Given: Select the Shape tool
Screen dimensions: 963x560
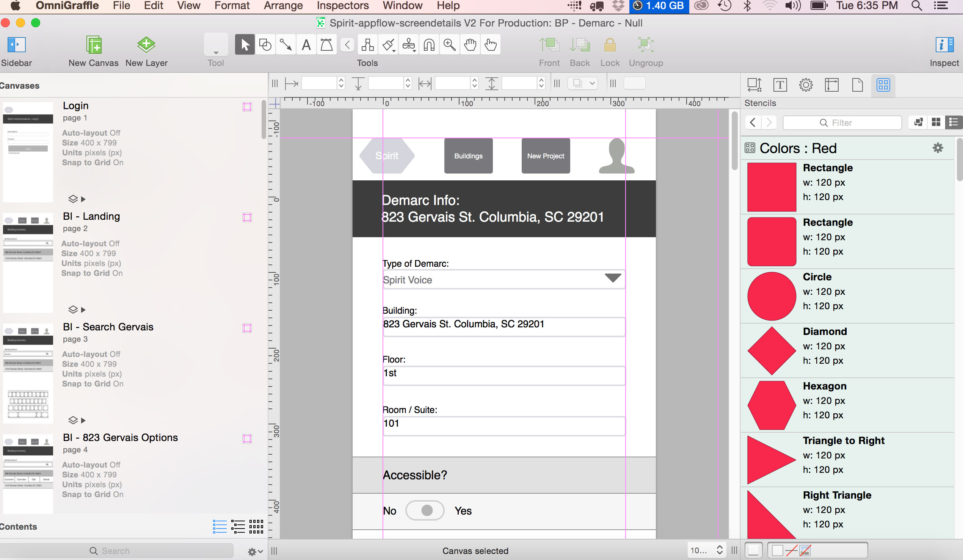Looking at the screenshot, I should [x=265, y=45].
